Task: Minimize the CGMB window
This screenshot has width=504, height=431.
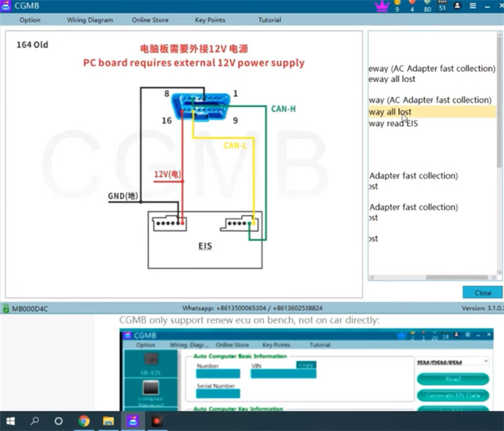Action: tap(487, 6)
